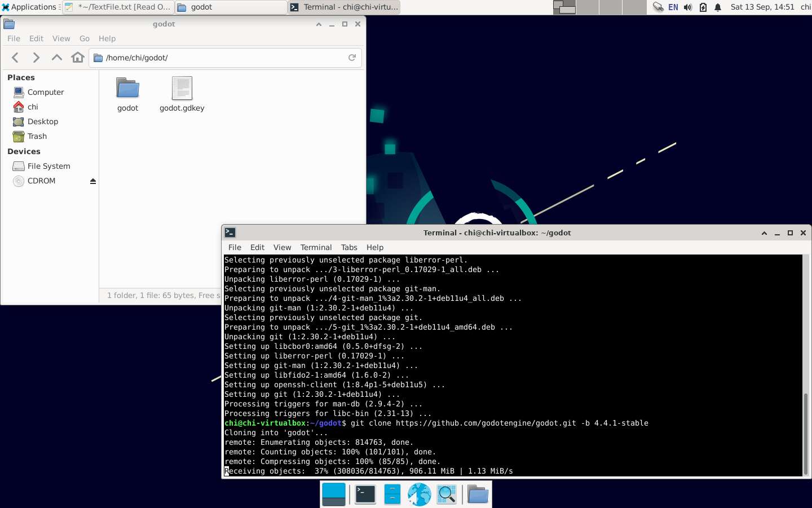Switch to the Terminal taskbar window button
Screen dimensions: 812x508
[x=344, y=7]
